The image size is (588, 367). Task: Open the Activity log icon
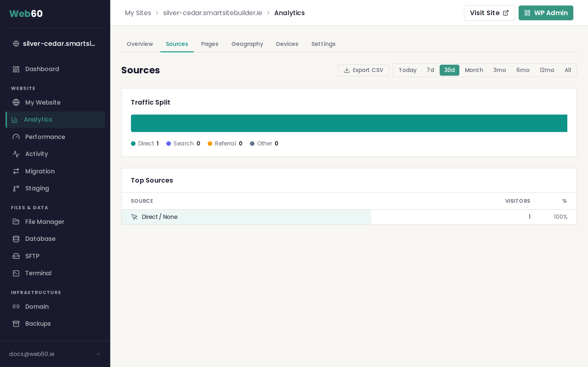tap(16, 154)
